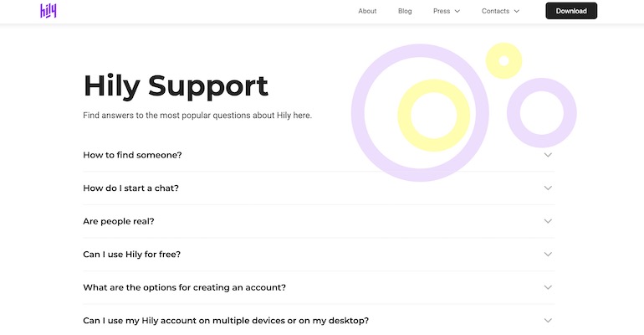
Task: Click the Hily Support heading
Action: (176, 85)
